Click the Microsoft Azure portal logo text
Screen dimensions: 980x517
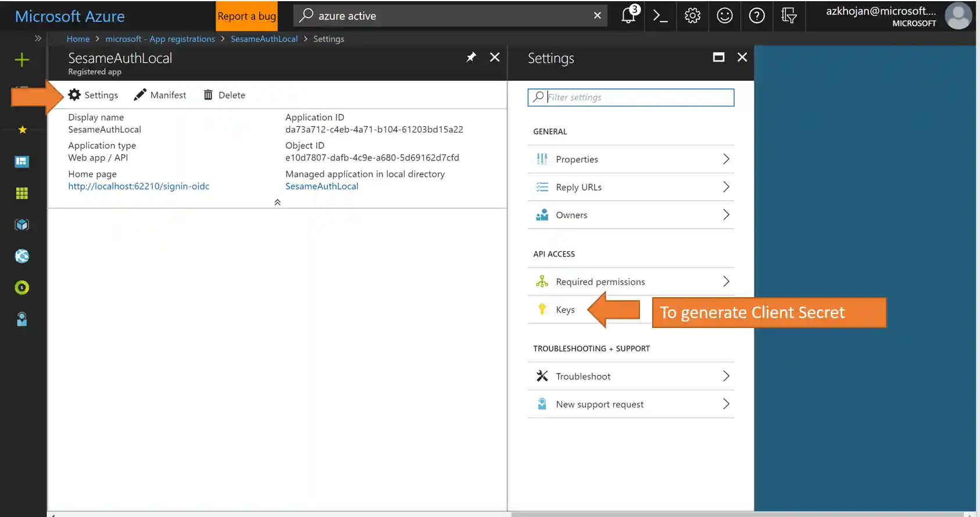(70, 16)
